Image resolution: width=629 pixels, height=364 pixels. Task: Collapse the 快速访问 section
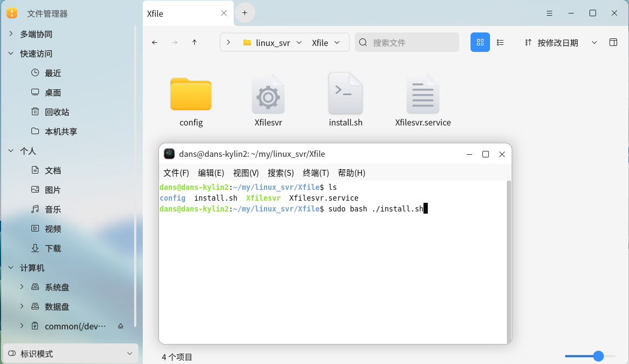11,54
